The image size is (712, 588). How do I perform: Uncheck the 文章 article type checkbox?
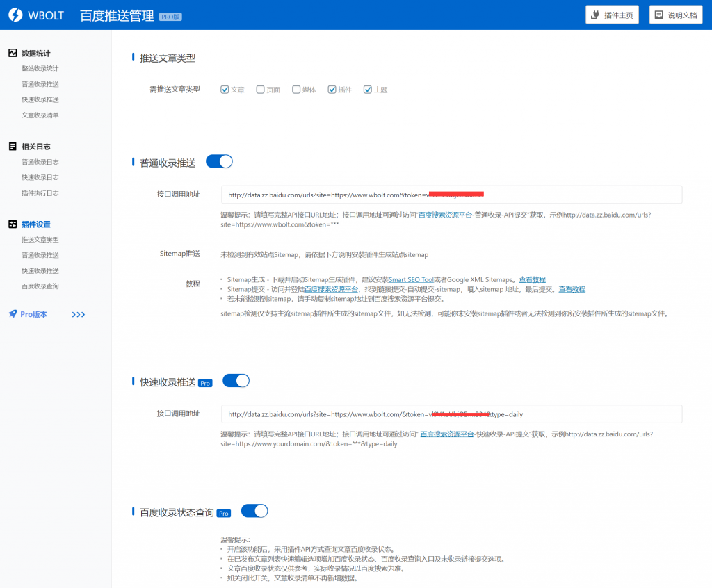(224, 89)
